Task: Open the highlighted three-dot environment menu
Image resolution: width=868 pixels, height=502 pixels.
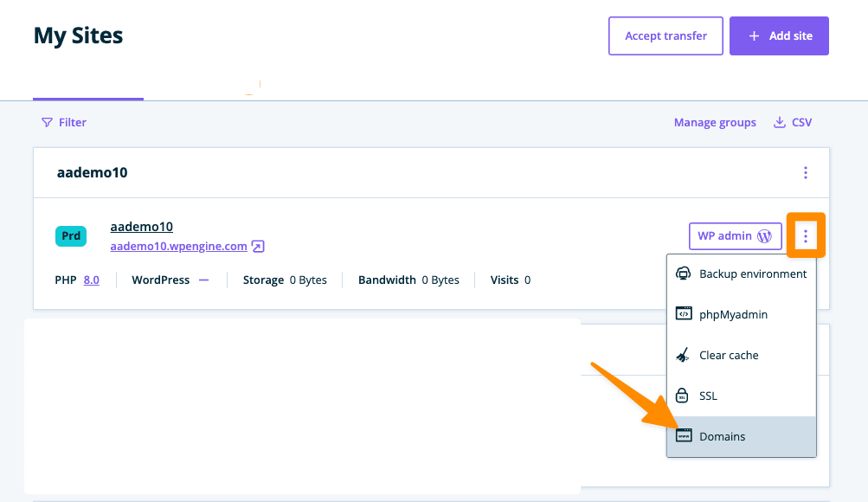Action: [805, 235]
